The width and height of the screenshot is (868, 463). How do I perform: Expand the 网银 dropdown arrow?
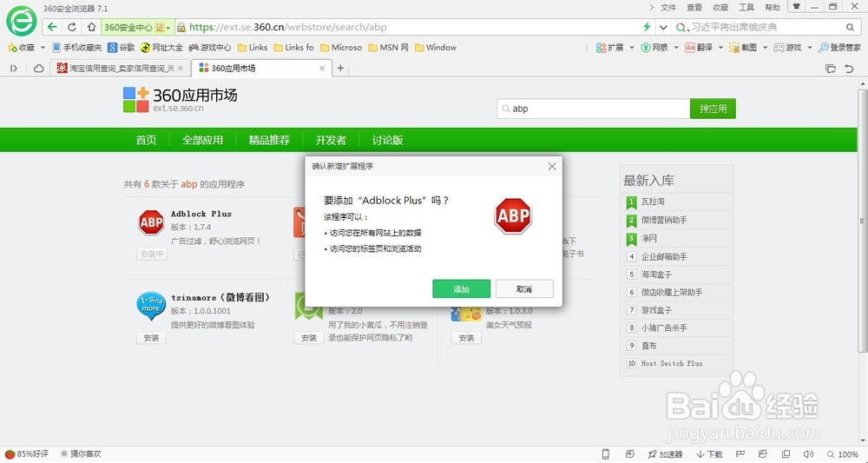pyautogui.click(x=676, y=48)
